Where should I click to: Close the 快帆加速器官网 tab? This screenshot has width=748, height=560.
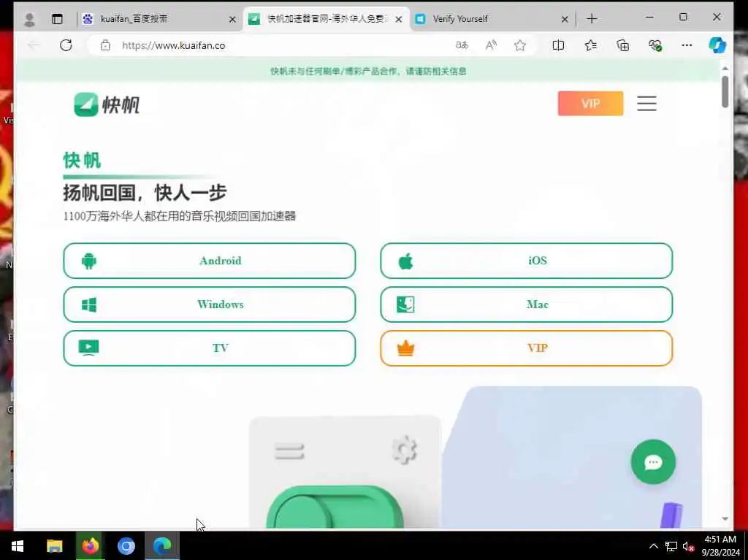[399, 19]
